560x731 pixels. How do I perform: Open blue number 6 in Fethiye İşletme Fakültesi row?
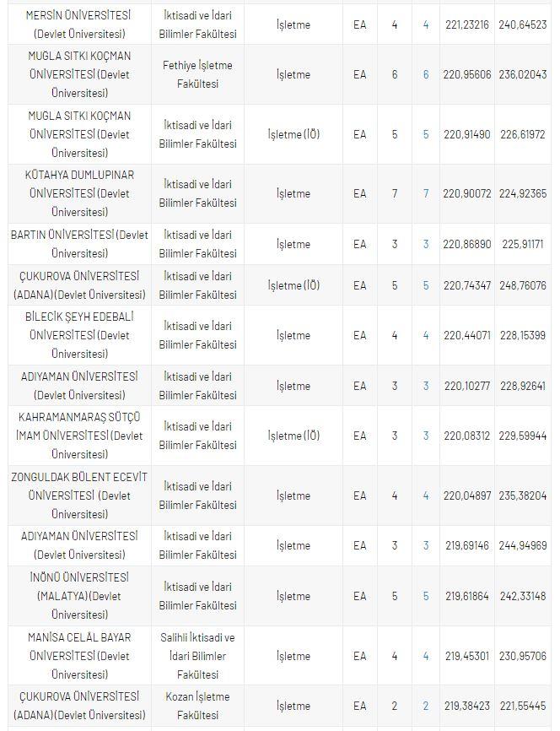click(x=426, y=75)
